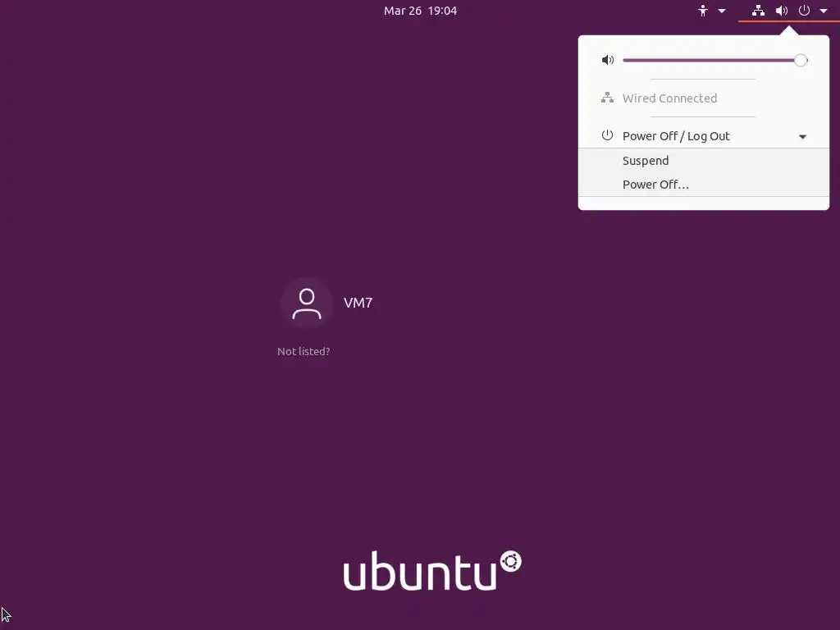The height and width of the screenshot is (630, 840).
Task: Open the accessibility menu icon in top bar
Action: [x=702, y=11]
